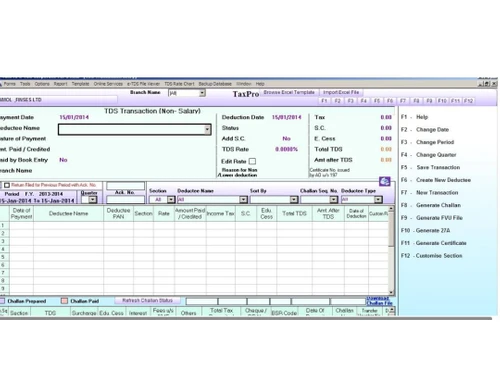Click the F5 toolbar button
This screenshot has height=375, width=500.
tap(377, 101)
